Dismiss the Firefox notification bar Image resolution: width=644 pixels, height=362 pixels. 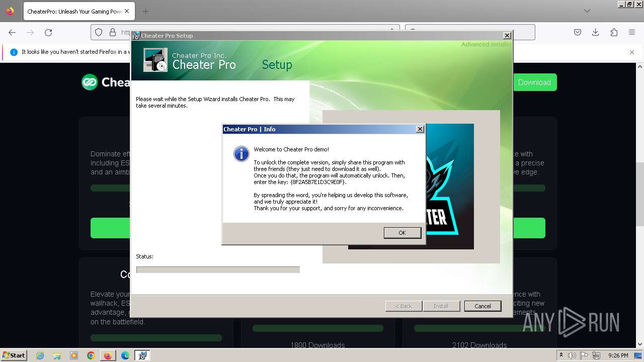click(x=632, y=52)
